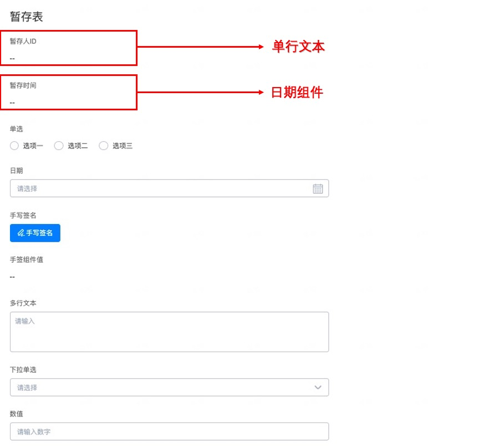Click the blue 手写签名 button
This screenshot has width=498, height=448.
[x=35, y=233]
